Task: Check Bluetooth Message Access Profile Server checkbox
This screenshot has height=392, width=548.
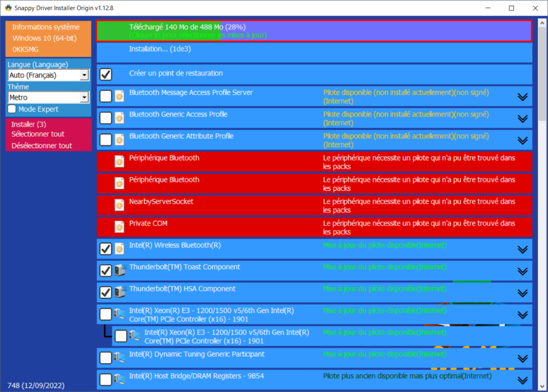Action: (x=105, y=96)
